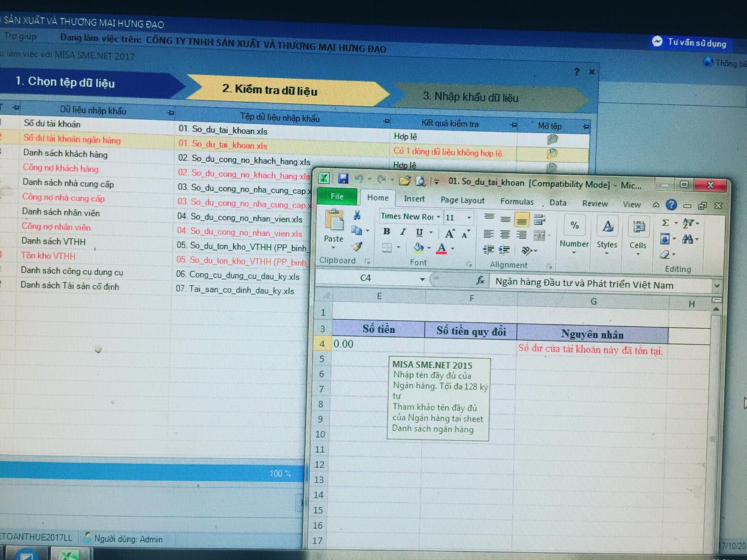Open file icon for Số dư tài khoản ngân hàng row
Image resolution: width=747 pixels, height=560 pixels.
point(552,154)
